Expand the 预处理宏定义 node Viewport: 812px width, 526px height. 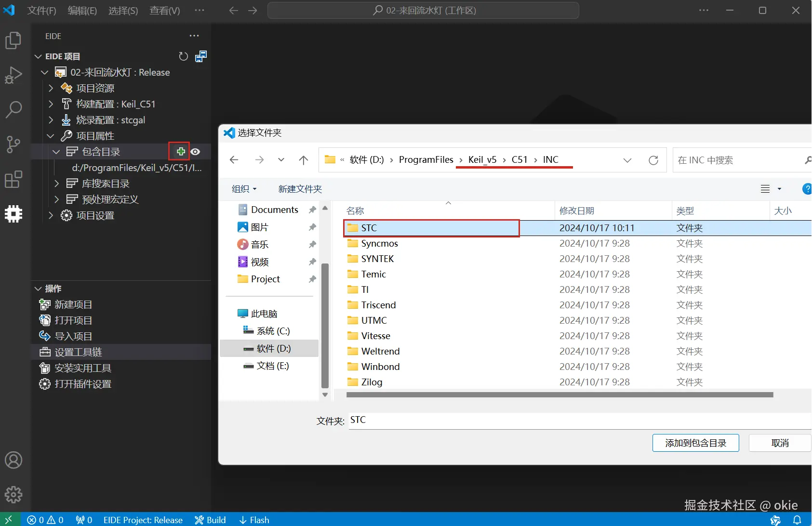click(56, 199)
